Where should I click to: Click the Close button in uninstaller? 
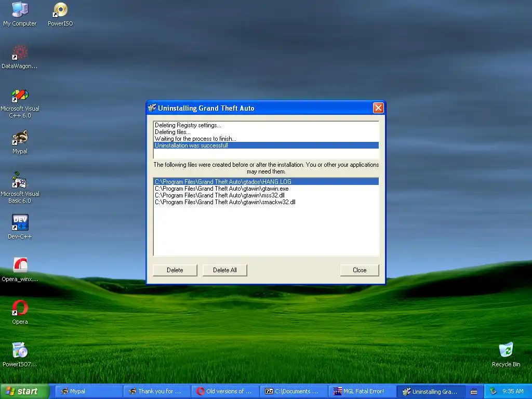click(360, 270)
